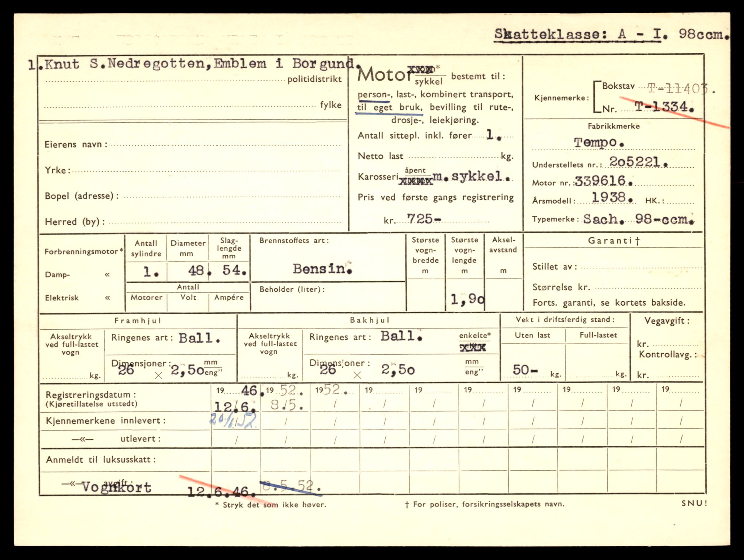Click the forsikringsselskapets navn footnote
The height and width of the screenshot is (560, 744).
point(485,504)
